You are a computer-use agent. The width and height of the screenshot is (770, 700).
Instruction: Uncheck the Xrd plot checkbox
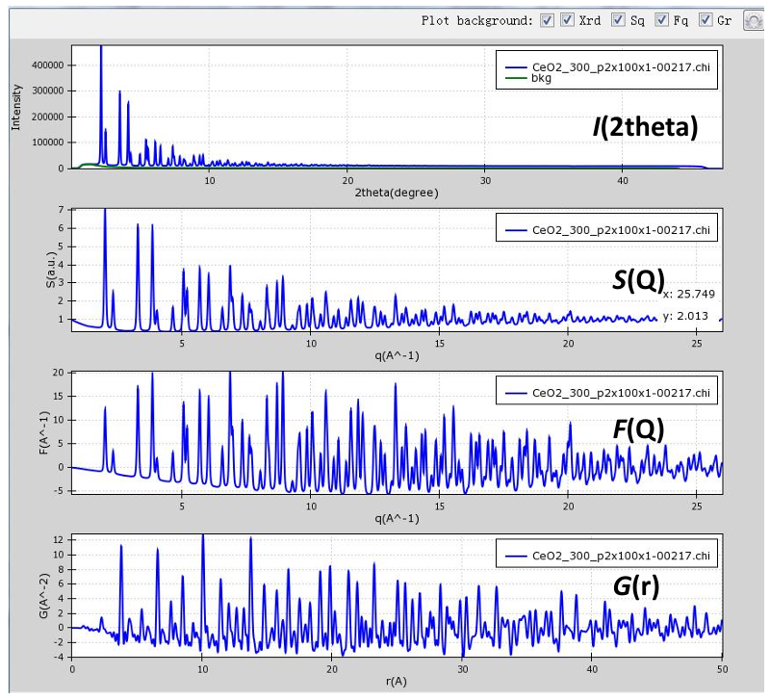click(568, 19)
